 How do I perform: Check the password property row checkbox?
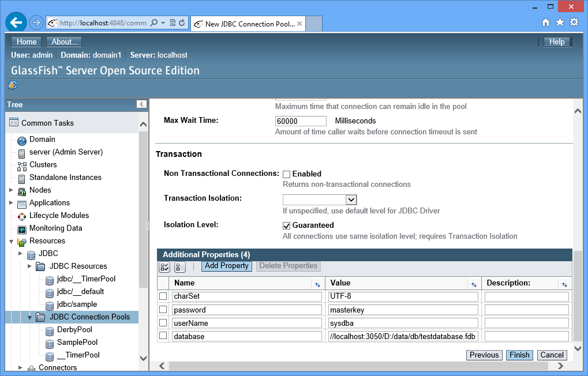point(163,309)
